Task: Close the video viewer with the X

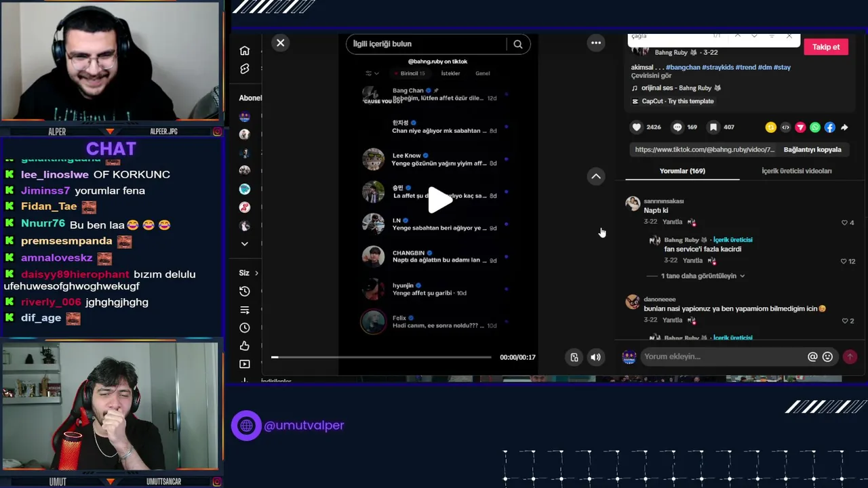Action: click(x=280, y=43)
